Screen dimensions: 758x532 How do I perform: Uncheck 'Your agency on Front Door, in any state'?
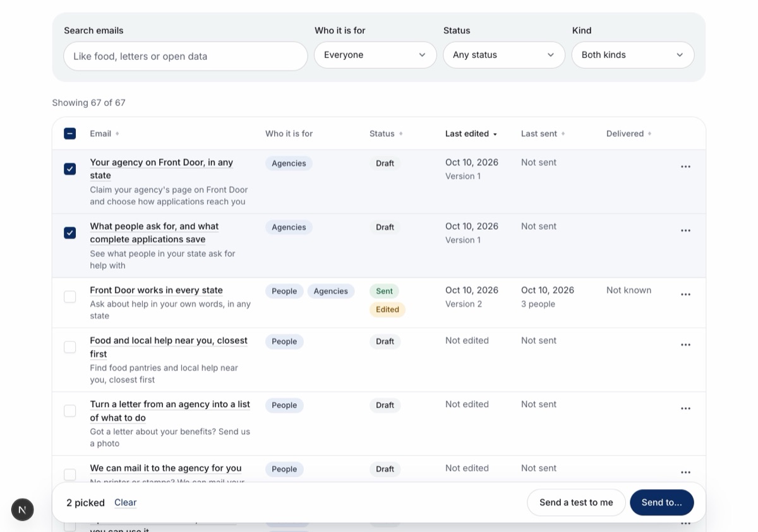(70, 169)
